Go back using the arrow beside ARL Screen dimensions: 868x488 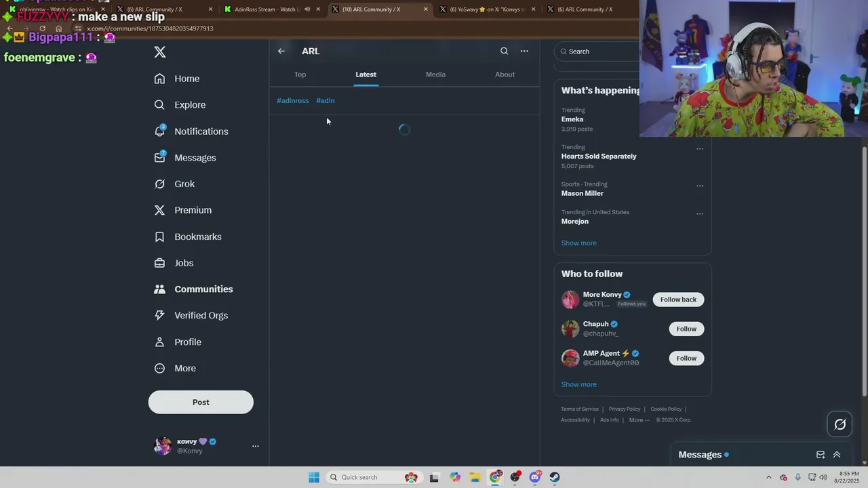point(281,51)
